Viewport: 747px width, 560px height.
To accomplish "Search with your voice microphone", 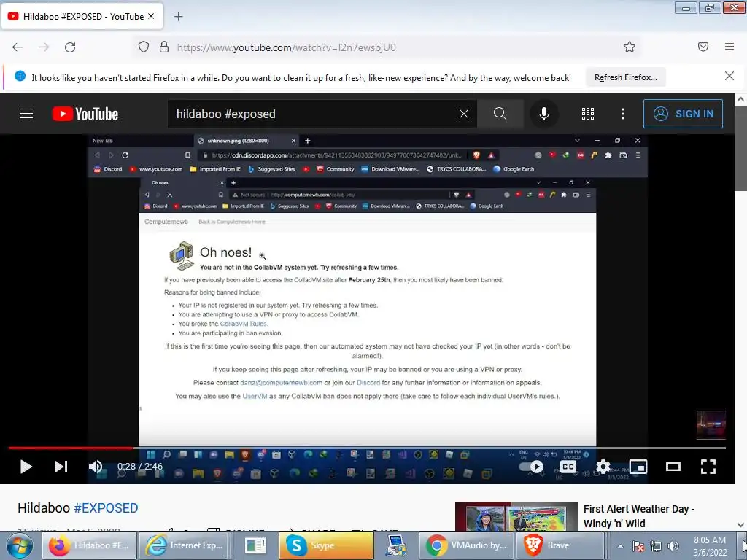I will (x=543, y=114).
